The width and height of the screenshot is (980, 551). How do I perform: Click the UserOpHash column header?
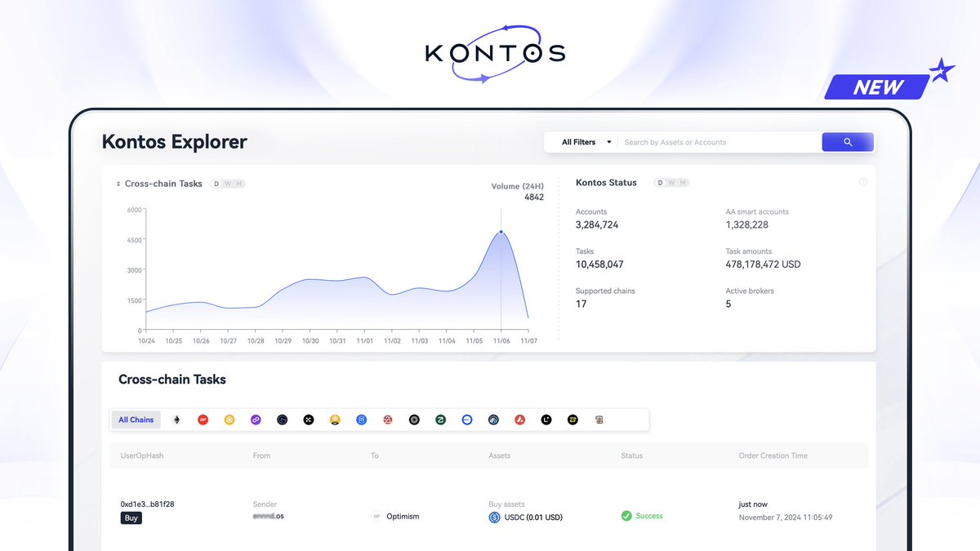coord(142,455)
